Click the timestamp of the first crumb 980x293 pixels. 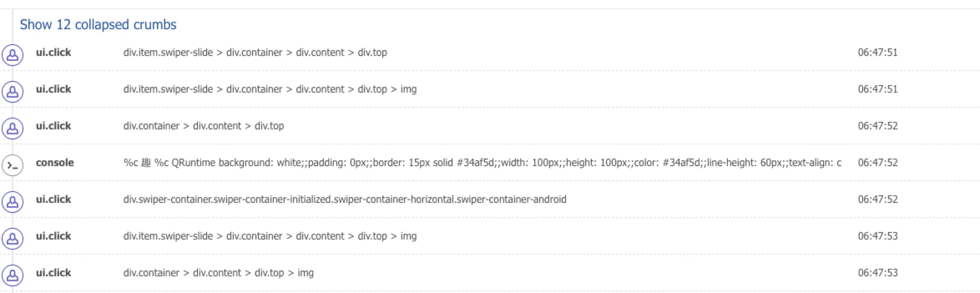click(x=878, y=53)
